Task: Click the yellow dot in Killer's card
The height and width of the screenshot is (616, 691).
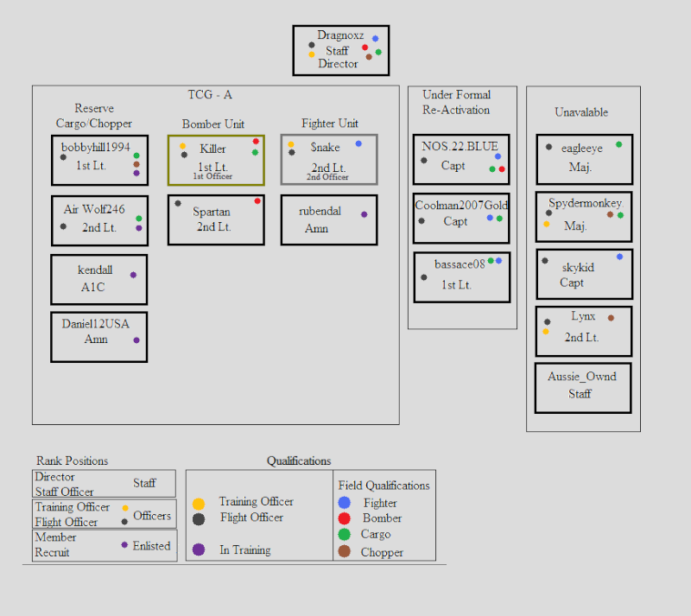Action: [x=182, y=146]
